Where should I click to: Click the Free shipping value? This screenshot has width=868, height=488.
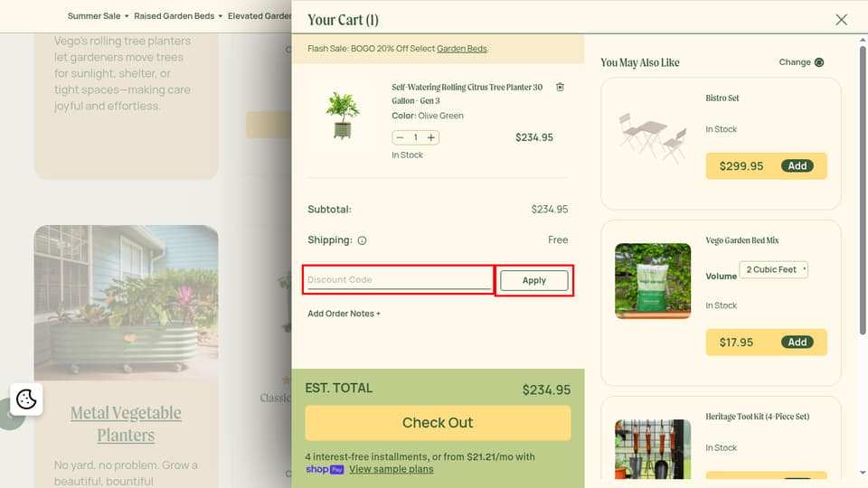[x=558, y=239]
